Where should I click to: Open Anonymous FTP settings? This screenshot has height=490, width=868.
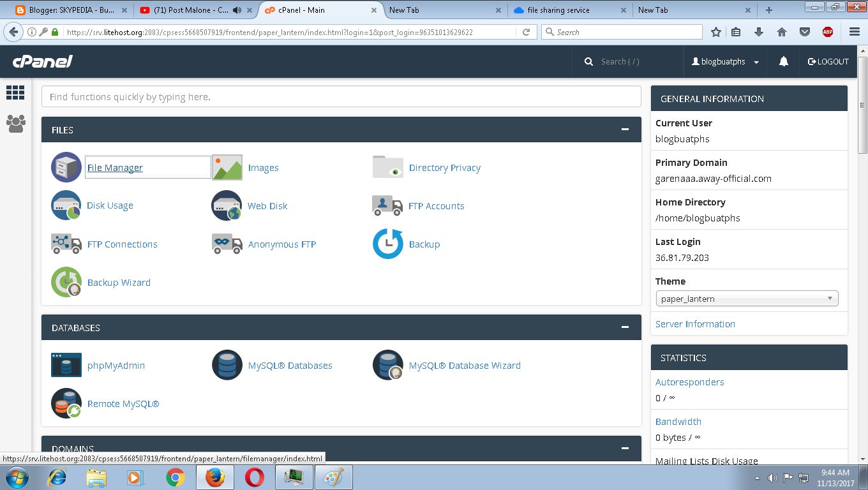283,244
